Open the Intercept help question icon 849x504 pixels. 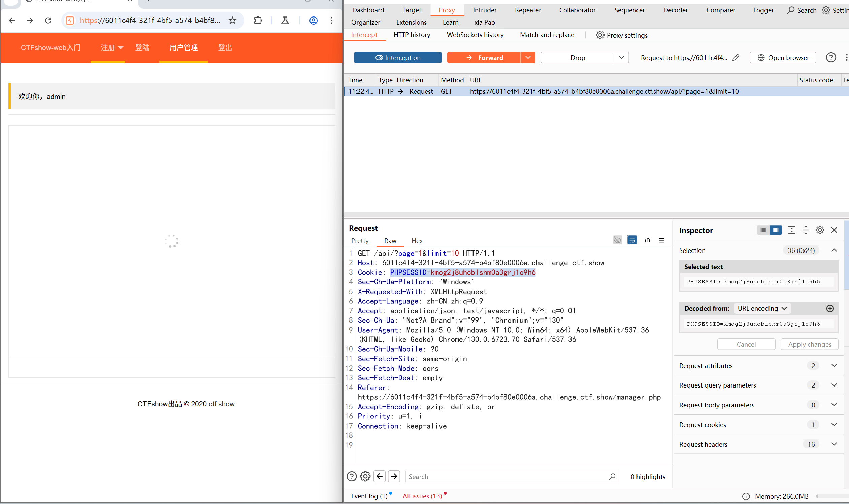pyautogui.click(x=831, y=57)
